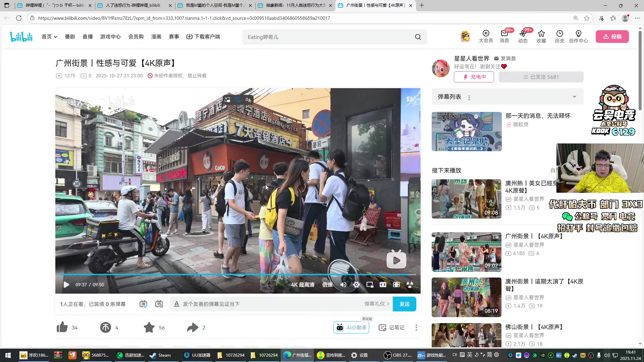Click the thumbs-up like icon
The width and height of the screenshot is (644, 362).
coord(62,327)
